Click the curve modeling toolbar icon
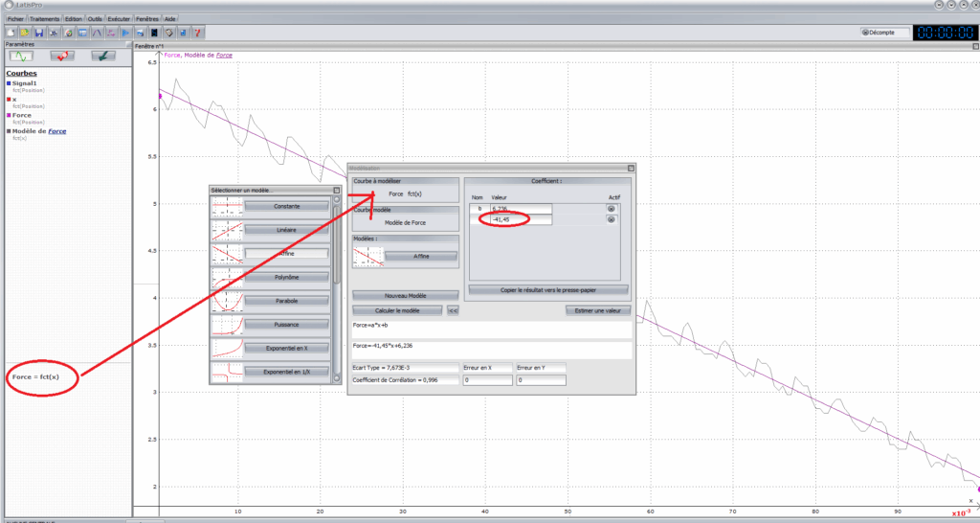This screenshot has width=980, height=523. 97,33
